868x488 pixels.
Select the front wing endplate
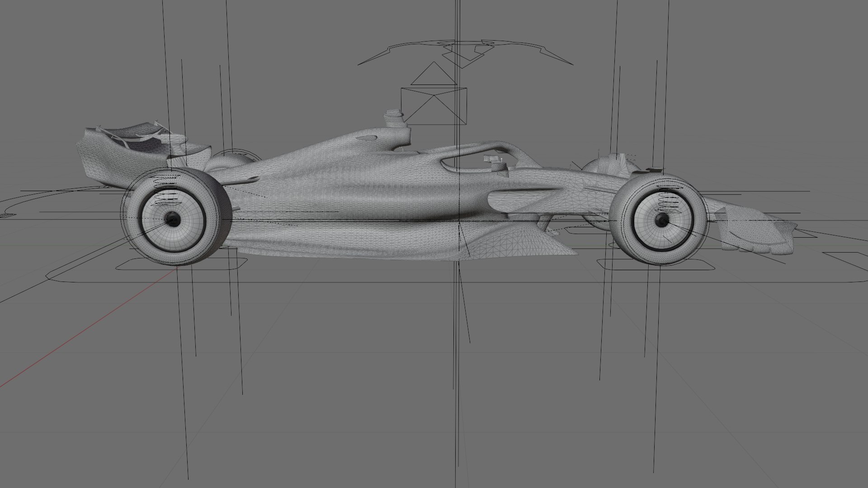point(755,233)
